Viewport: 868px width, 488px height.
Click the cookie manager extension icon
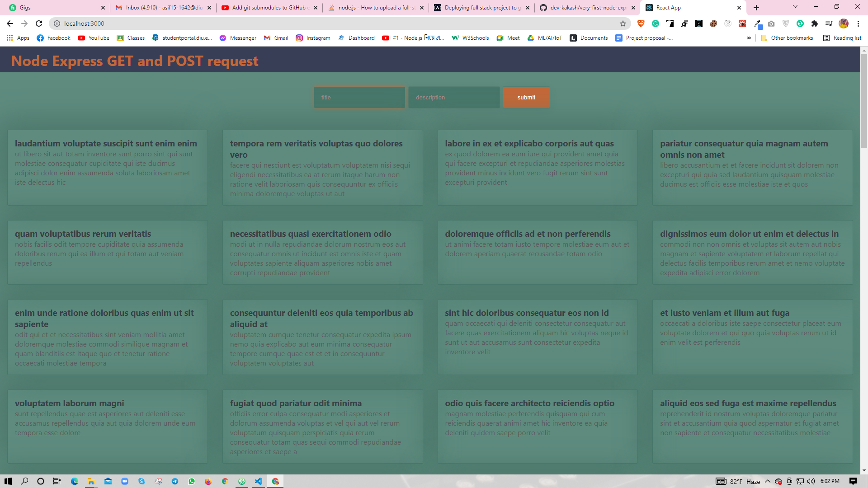[714, 23]
